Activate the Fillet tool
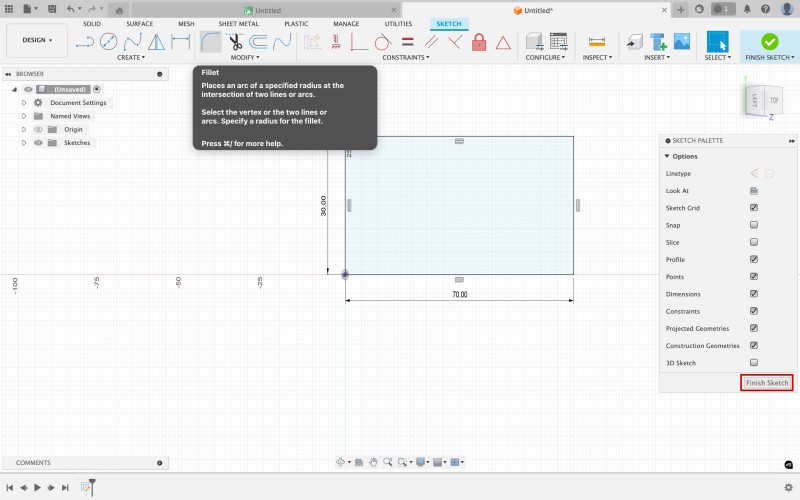Screen dimensions: 800x500 point(210,42)
